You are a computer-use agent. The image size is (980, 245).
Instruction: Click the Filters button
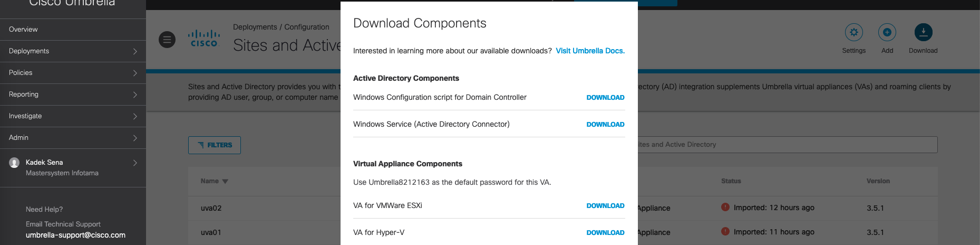click(x=215, y=145)
